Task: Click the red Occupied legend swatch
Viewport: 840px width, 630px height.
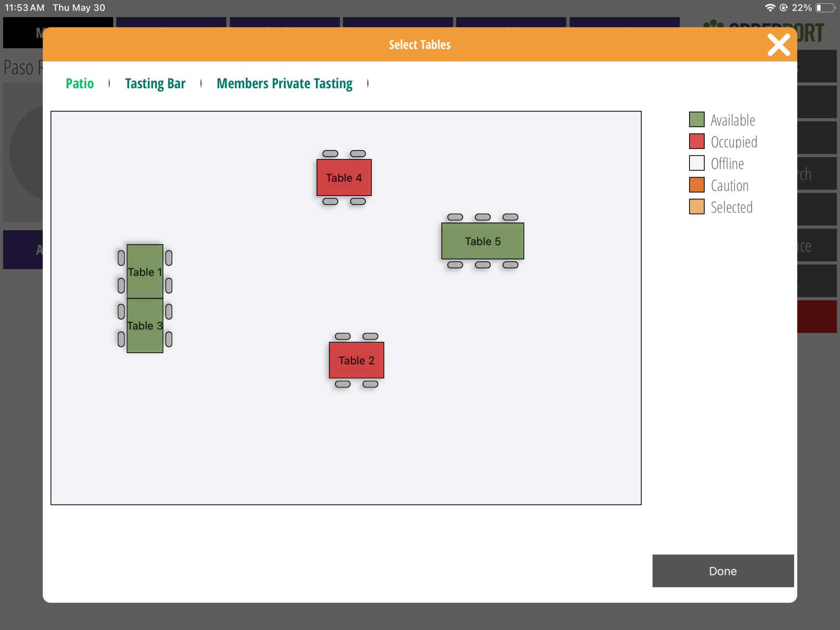Action: 696,142
